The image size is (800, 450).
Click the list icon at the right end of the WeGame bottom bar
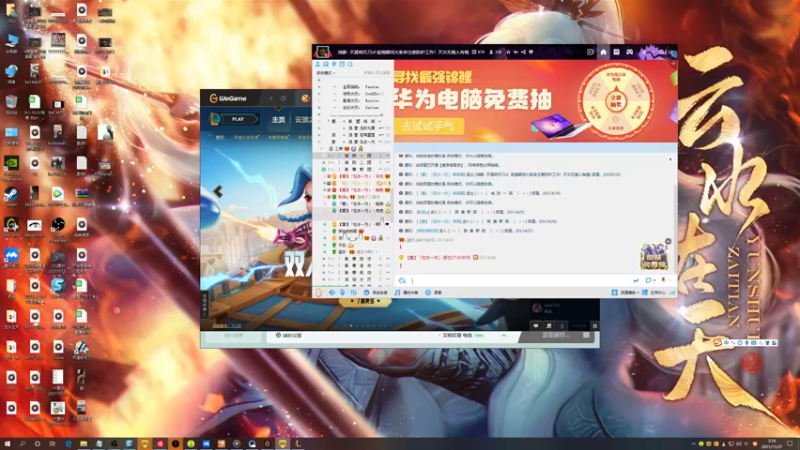(586, 335)
